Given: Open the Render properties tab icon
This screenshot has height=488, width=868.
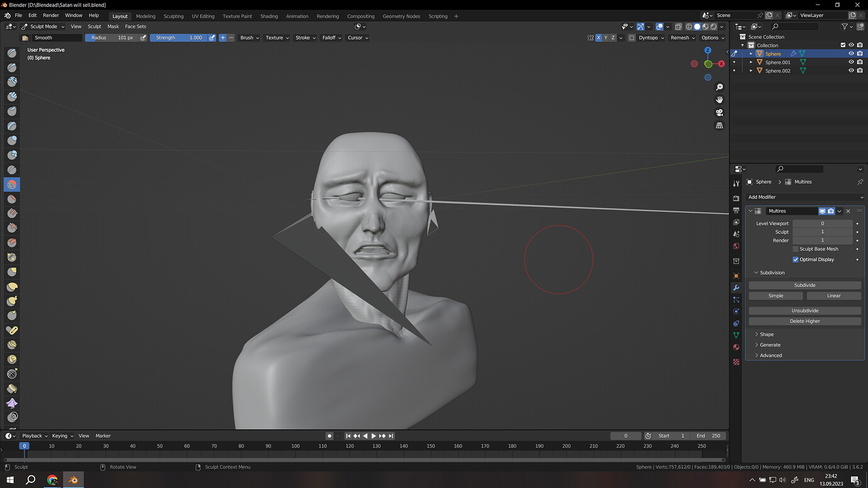Looking at the screenshot, I should click(736, 198).
